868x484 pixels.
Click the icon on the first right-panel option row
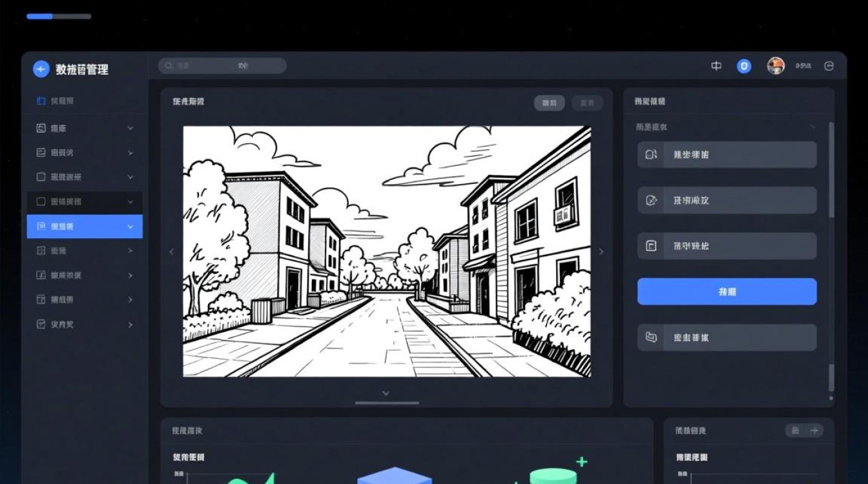[651, 155]
